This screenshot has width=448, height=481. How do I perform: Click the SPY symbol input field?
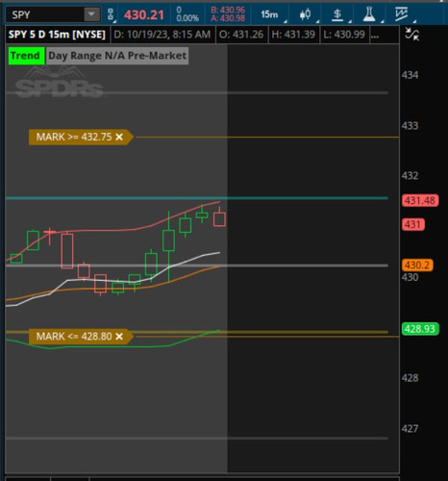[x=46, y=14]
